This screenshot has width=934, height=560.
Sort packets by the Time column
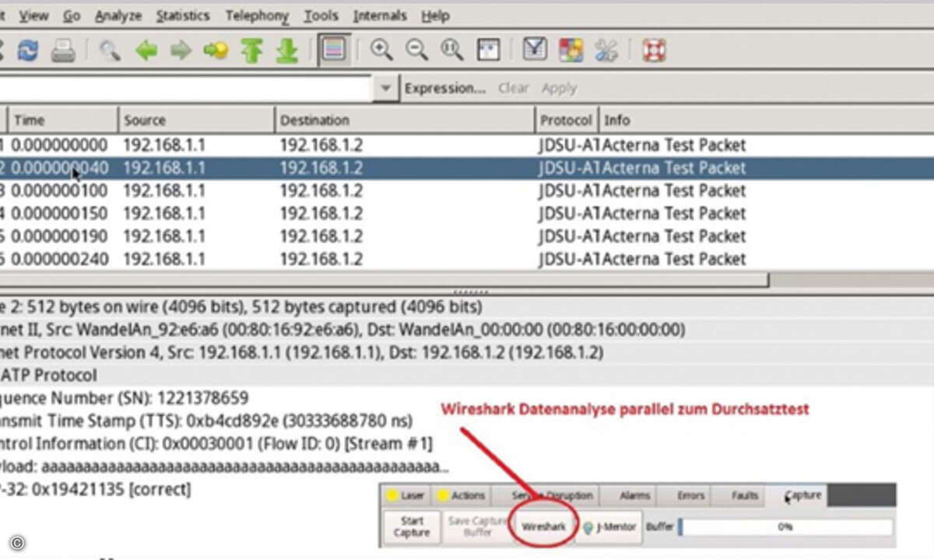click(x=63, y=121)
